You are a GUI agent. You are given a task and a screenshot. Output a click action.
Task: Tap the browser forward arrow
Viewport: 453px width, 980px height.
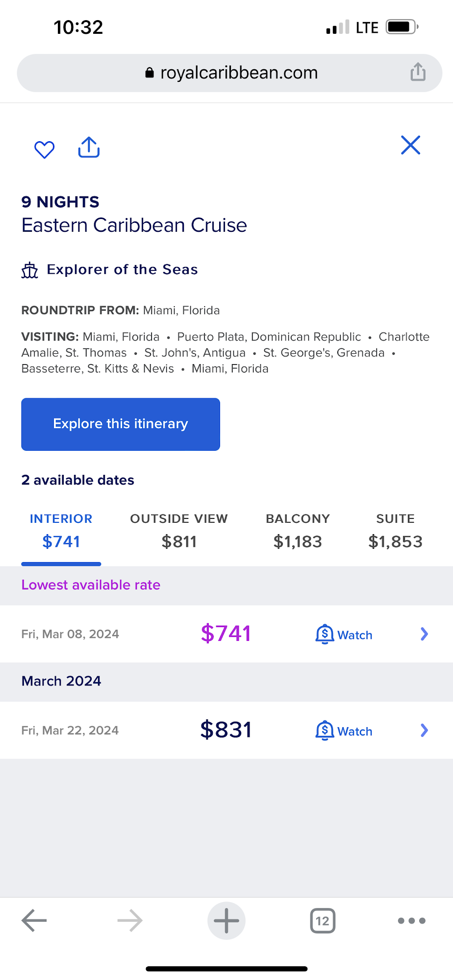pyautogui.click(x=130, y=921)
